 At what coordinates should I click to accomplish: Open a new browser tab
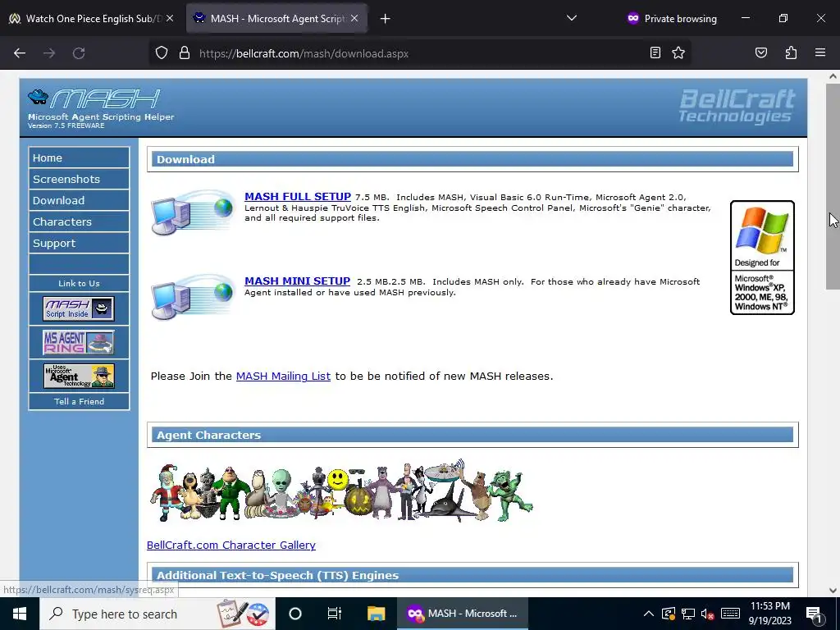pyautogui.click(x=385, y=19)
